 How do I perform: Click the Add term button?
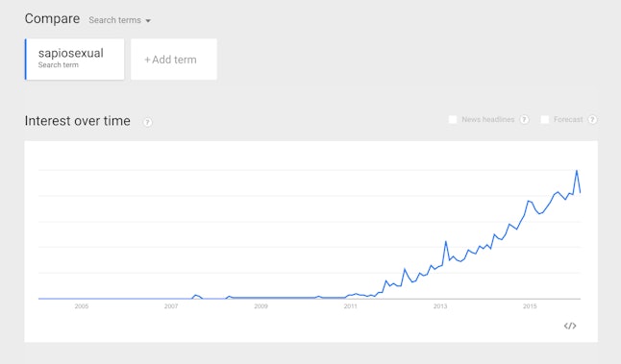174,60
